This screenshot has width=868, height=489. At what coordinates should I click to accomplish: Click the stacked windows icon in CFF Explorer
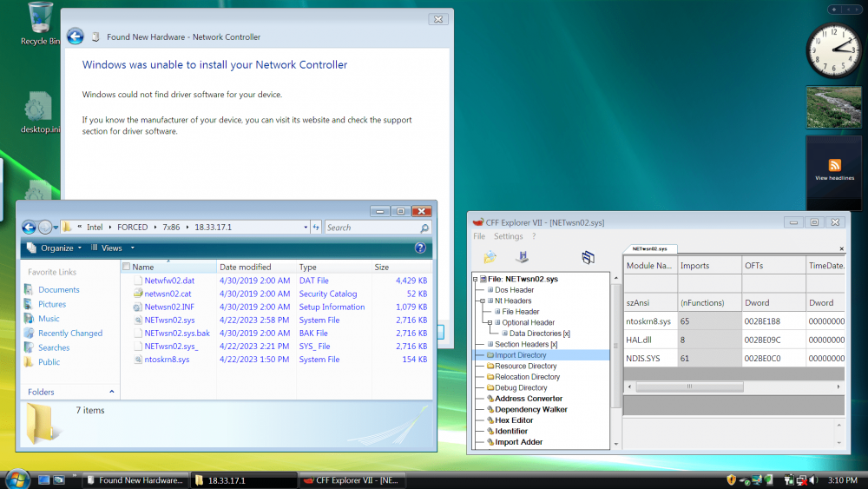coord(589,257)
